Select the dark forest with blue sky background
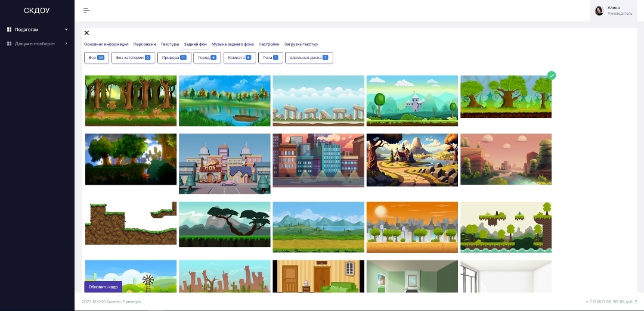The image size is (644, 311). (x=131, y=159)
